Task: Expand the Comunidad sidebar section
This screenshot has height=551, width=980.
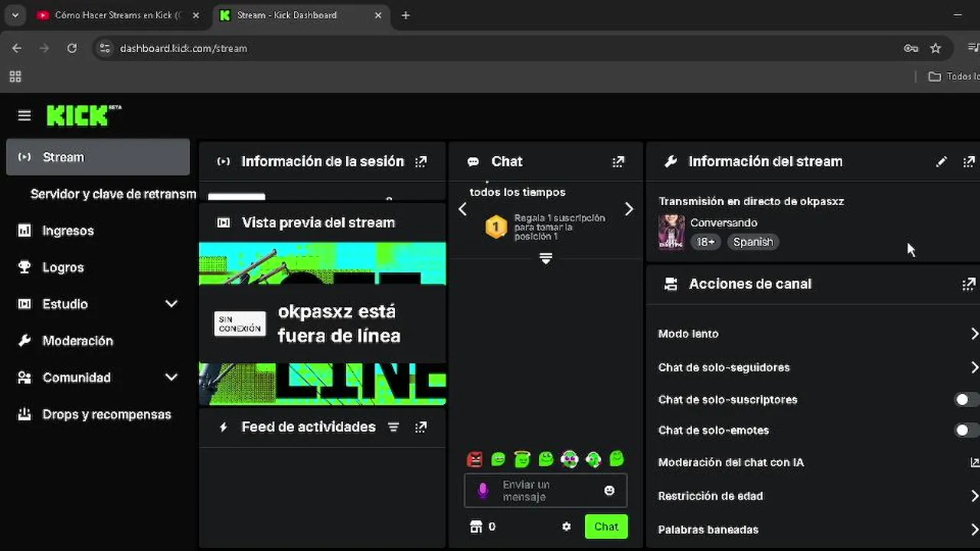Action: click(x=171, y=377)
